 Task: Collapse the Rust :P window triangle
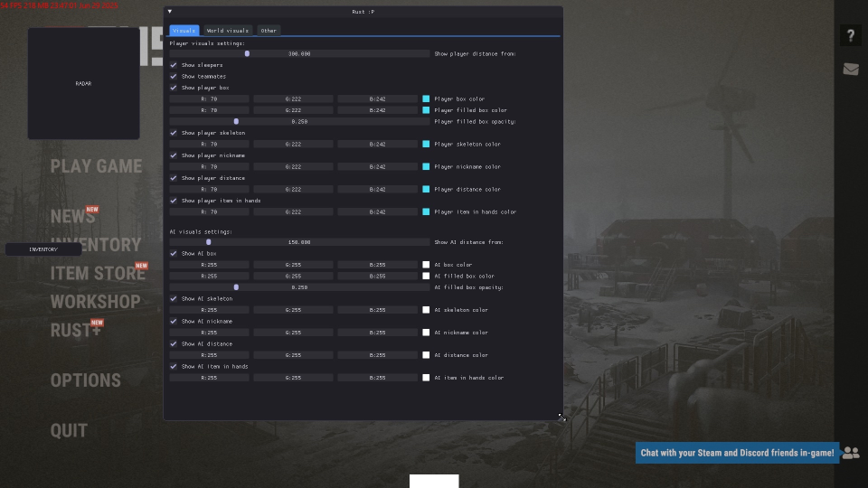point(170,12)
